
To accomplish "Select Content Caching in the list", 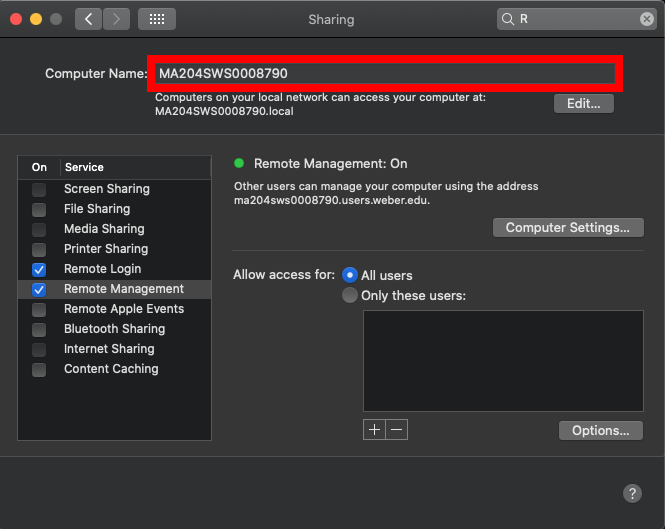I will pyautogui.click(x=111, y=369).
